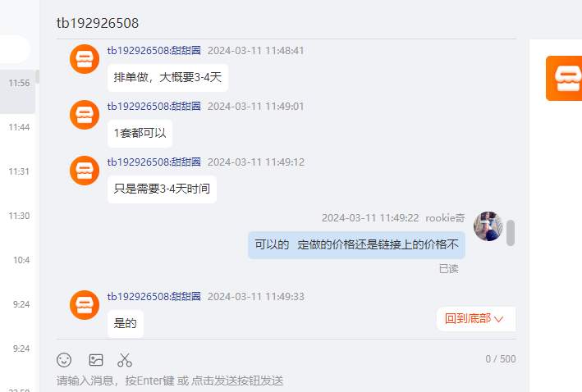The image size is (582, 392).
Task: Open the emoji picker icon
Action: pyautogui.click(x=64, y=360)
